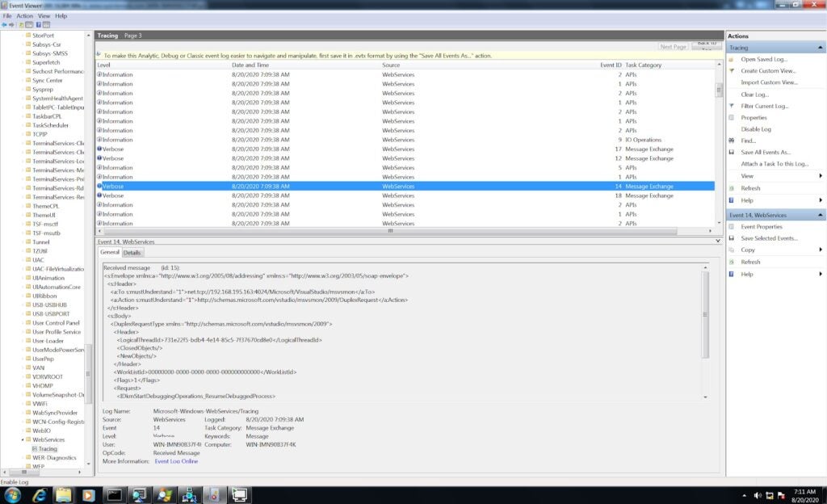Open the Action menu

[x=23, y=16]
